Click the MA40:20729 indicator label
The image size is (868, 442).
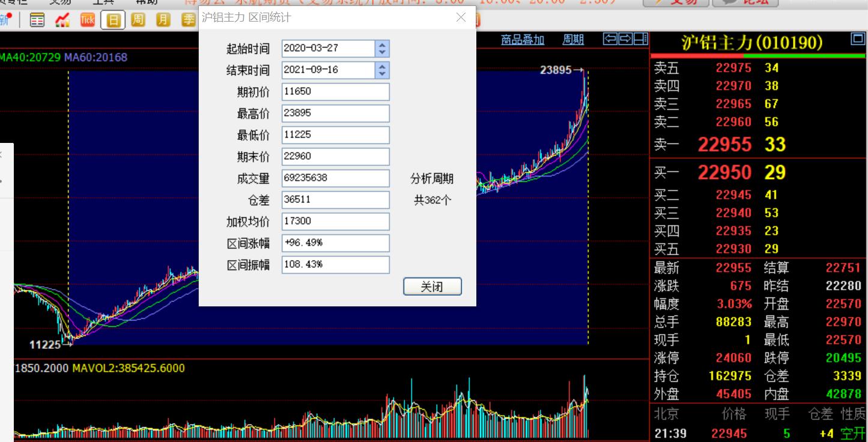pos(30,58)
